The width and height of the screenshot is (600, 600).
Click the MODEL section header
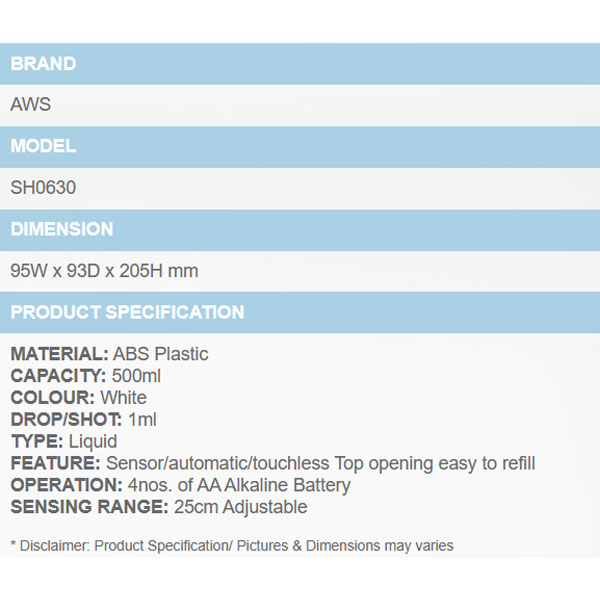[x=43, y=146]
